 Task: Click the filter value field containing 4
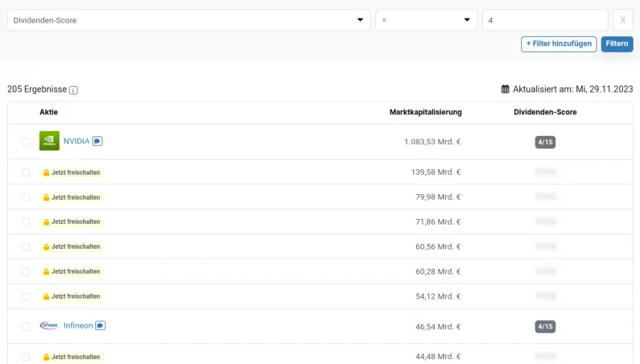[x=545, y=20]
